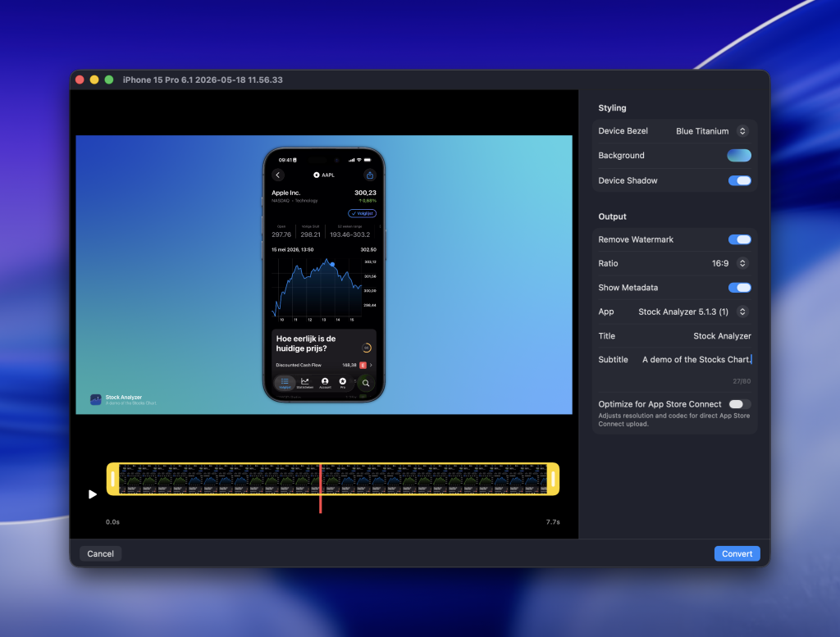Click the Volglijst badge in phone preview
Viewport: 840px width, 637px height.
[362, 213]
